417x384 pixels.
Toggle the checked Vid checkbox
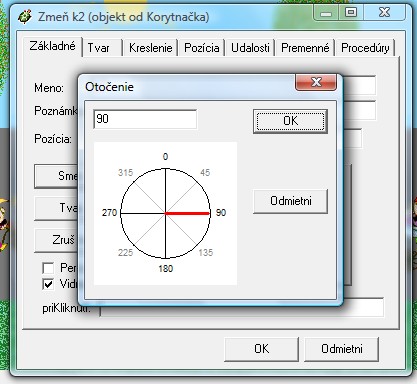[x=48, y=284]
